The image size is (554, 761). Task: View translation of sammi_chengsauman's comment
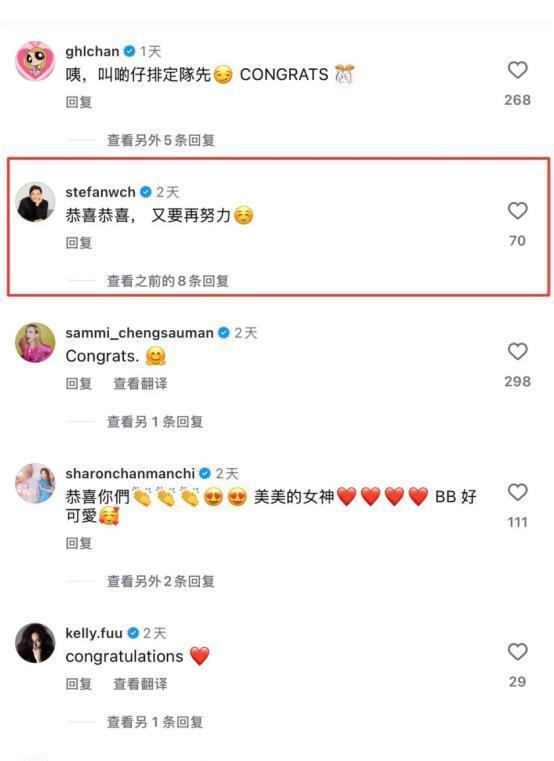140,384
